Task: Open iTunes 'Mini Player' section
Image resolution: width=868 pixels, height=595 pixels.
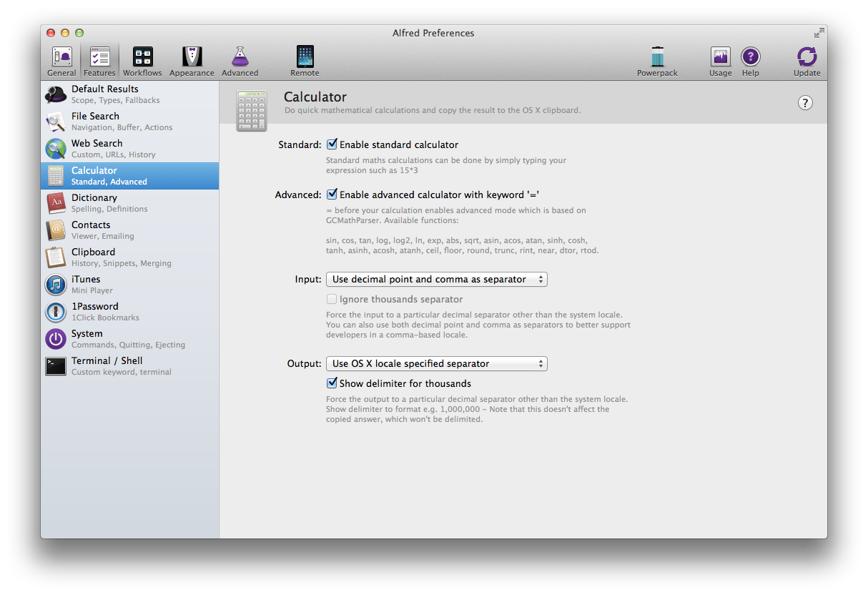Action: click(x=130, y=285)
